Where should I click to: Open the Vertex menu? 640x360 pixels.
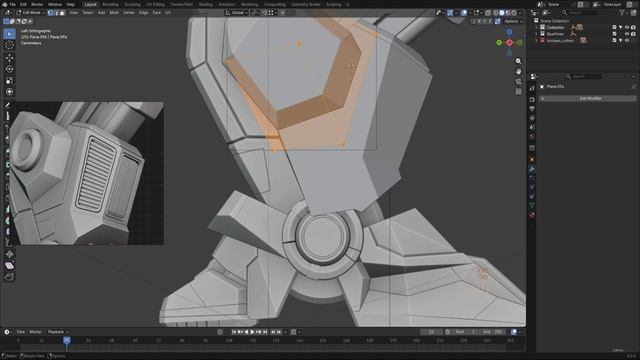click(129, 13)
